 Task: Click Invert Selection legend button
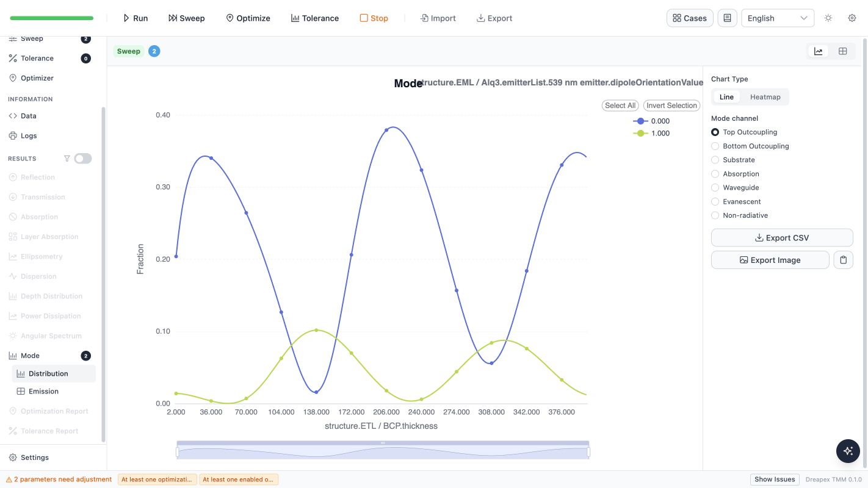coord(671,106)
